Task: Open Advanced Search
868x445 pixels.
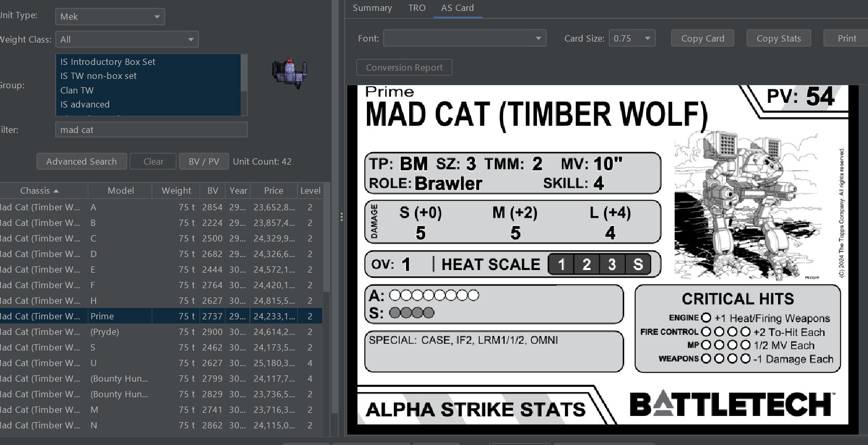Action: tap(82, 161)
